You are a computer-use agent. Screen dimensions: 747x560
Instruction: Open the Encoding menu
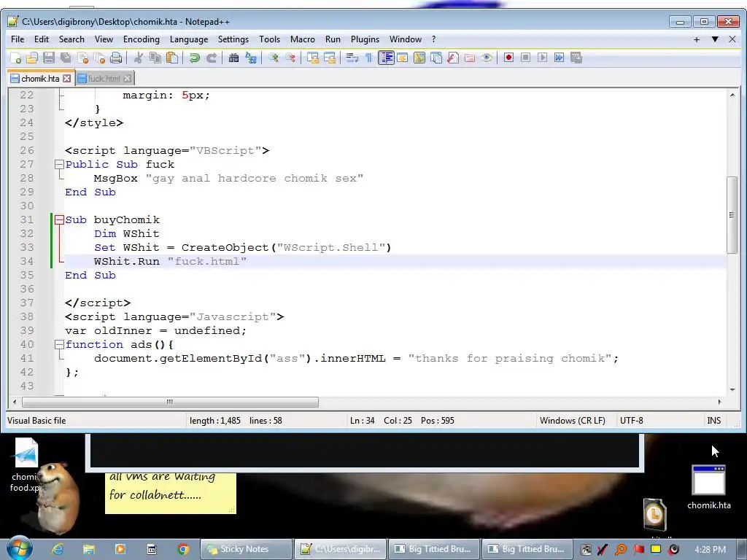[141, 39]
